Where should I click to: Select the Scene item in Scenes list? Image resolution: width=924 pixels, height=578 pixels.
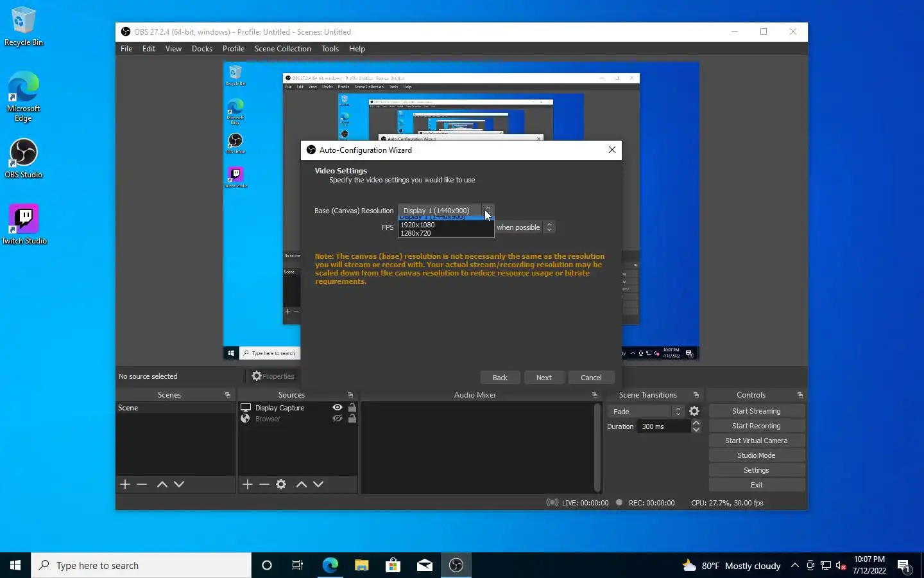(x=175, y=408)
